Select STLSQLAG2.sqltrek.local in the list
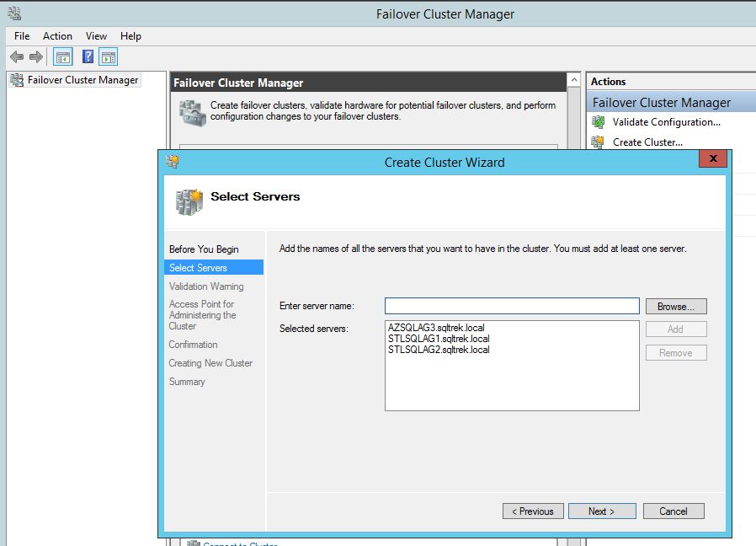 (x=439, y=350)
